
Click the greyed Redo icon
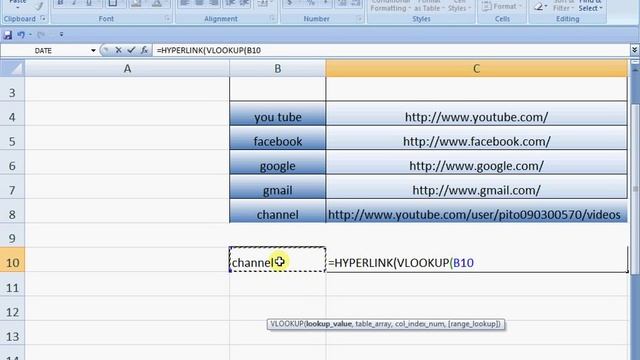click(40, 35)
